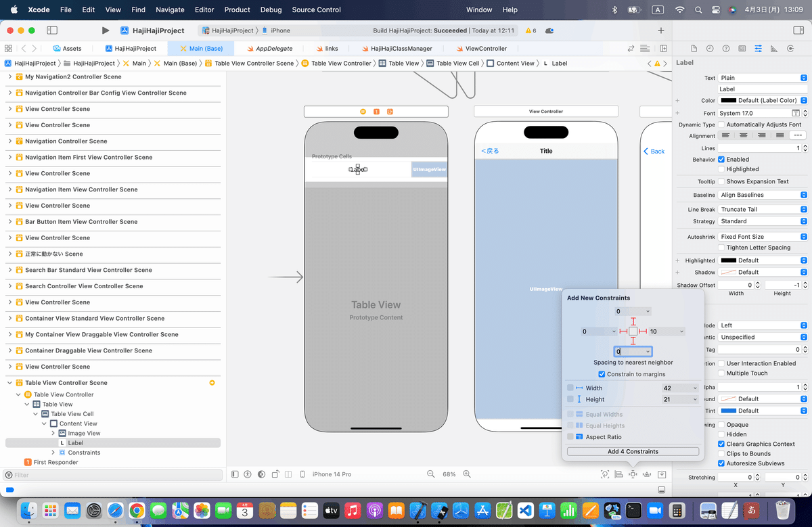This screenshot has height=527, width=812.
Task: Switch to the Assets tab
Action: tap(67, 49)
